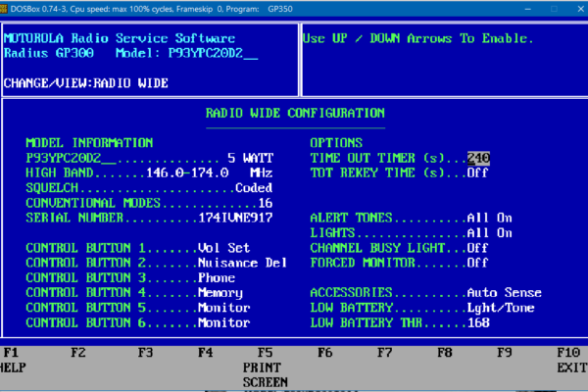588x392 pixels.
Task: Click the Squelch Coded value
Action: click(x=254, y=188)
